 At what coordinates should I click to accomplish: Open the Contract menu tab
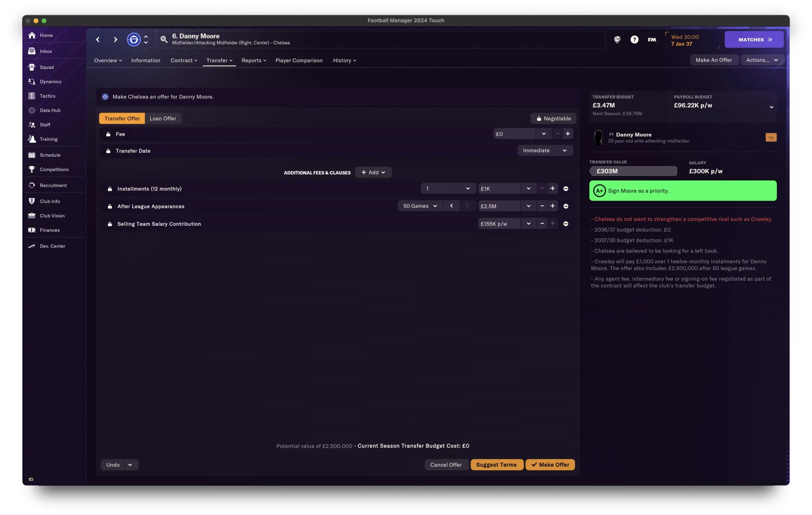pyautogui.click(x=184, y=60)
